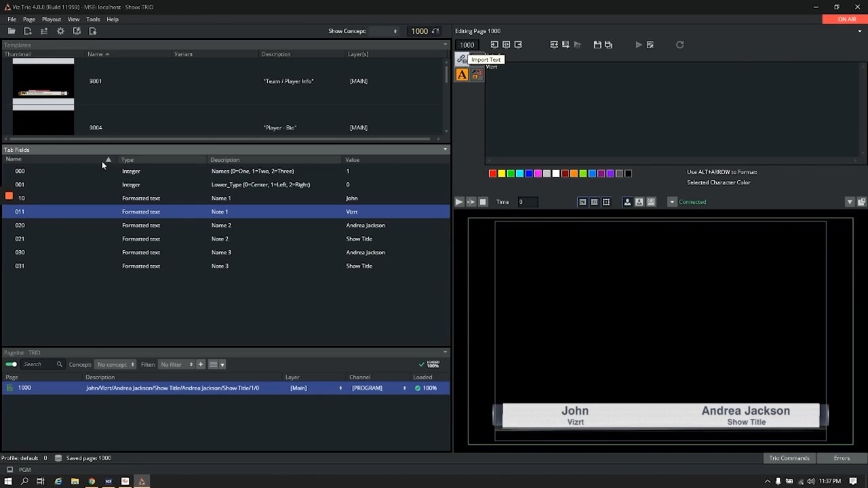Image resolution: width=868 pixels, height=488 pixels.
Task: Click the add filter plus button
Action: pyautogui.click(x=200, y=365)
